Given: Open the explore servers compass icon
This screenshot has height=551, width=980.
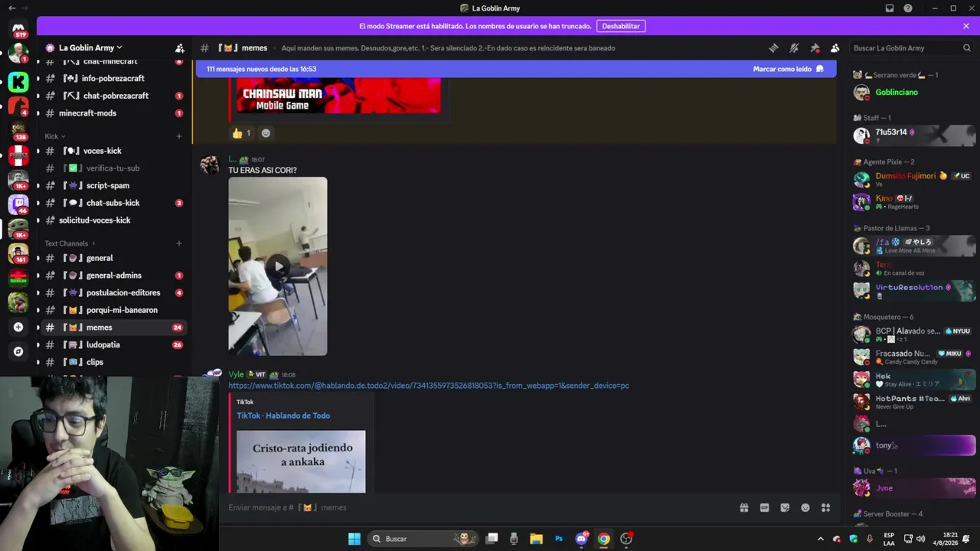Looking at the screenshot, I should (18, 351).
